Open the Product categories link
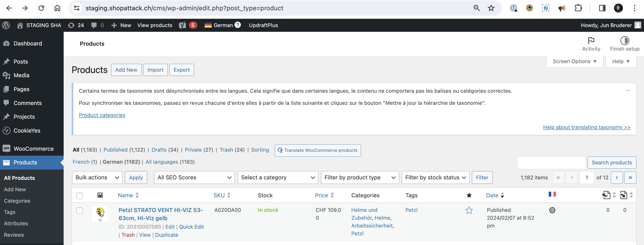Viewport: 644px width, 245px height. 102,115
